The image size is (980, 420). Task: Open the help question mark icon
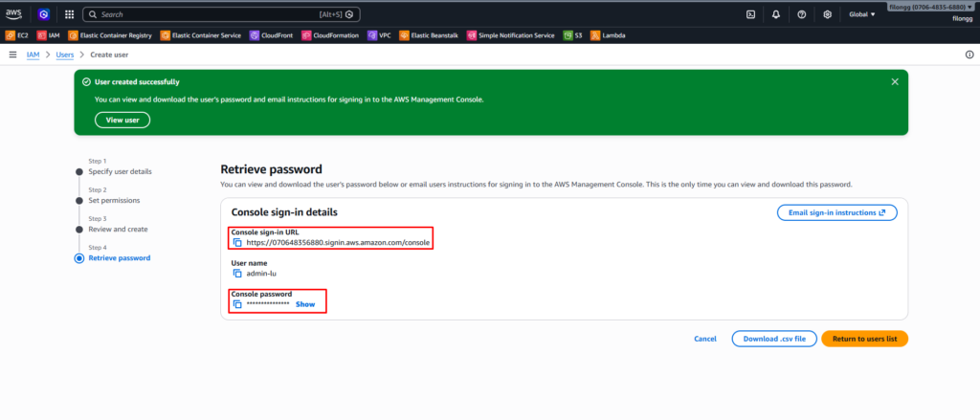pos(802,14)
